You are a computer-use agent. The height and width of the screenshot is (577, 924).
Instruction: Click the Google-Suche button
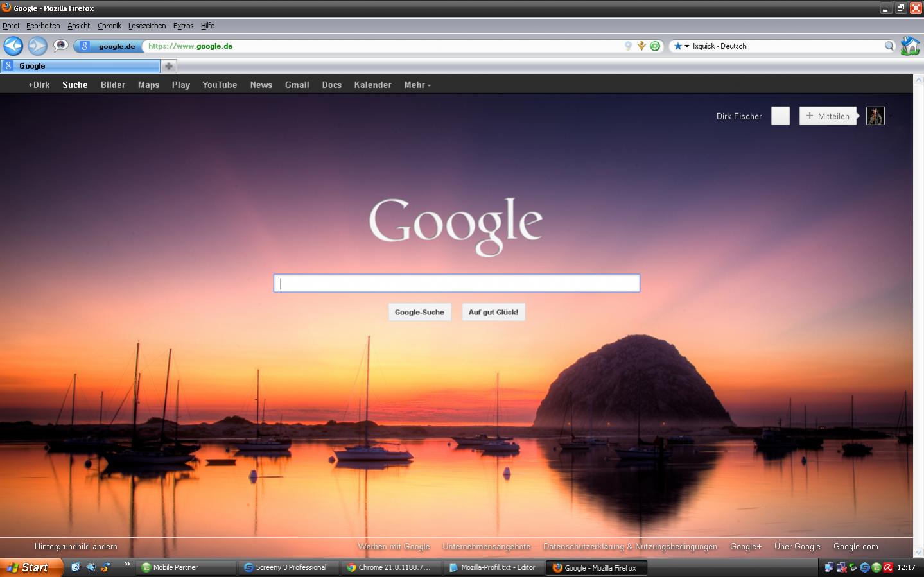tap(420, 312)
